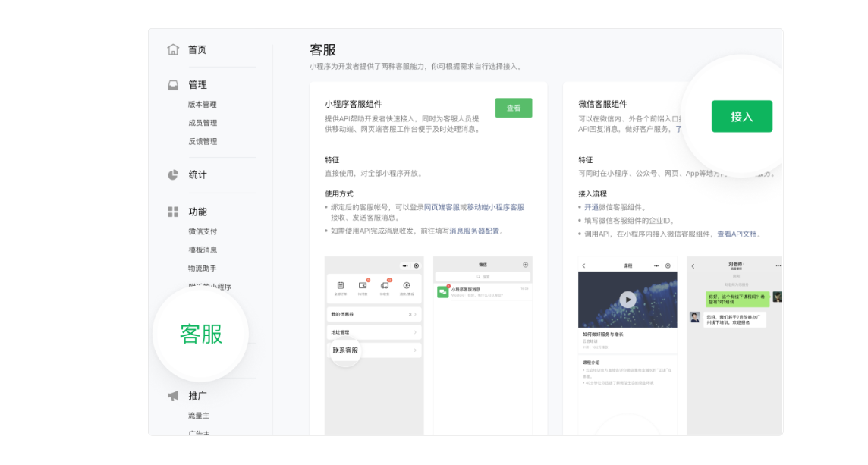Image resolution: width=868 pixels, height=465 pixels.
Task: Open 流量主 under 推广
Action: [x=199, y=416]
